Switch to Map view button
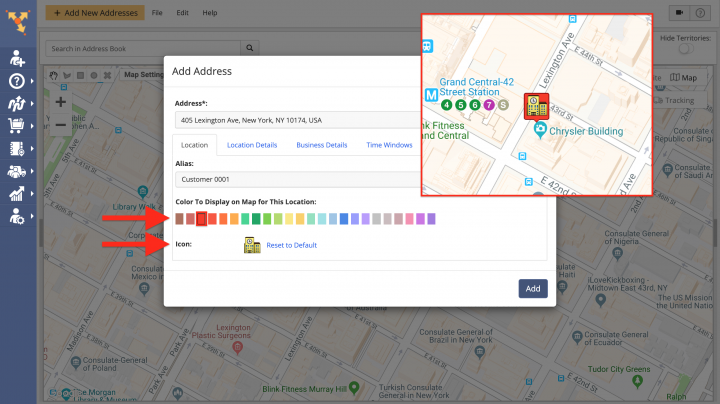Viewport: 720px width, 404px height. click(x=683, y=78)
